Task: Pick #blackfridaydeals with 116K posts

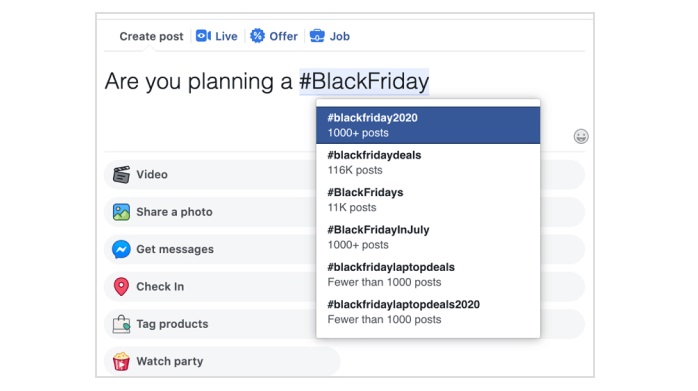Action: 428,163
